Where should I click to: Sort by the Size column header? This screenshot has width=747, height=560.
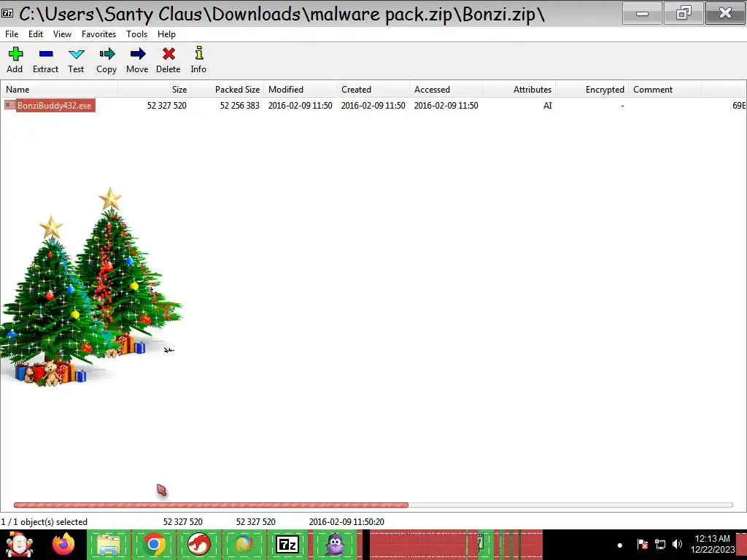coord(155,90)
